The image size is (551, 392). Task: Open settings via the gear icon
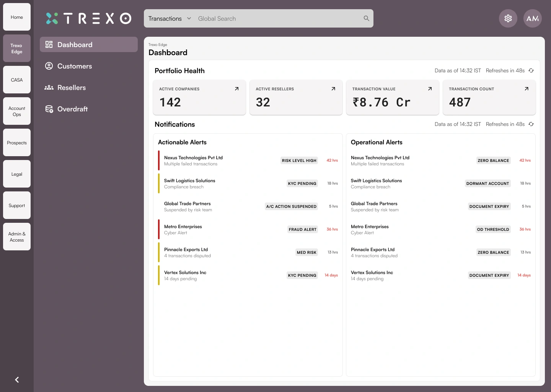tap(508, 18)
